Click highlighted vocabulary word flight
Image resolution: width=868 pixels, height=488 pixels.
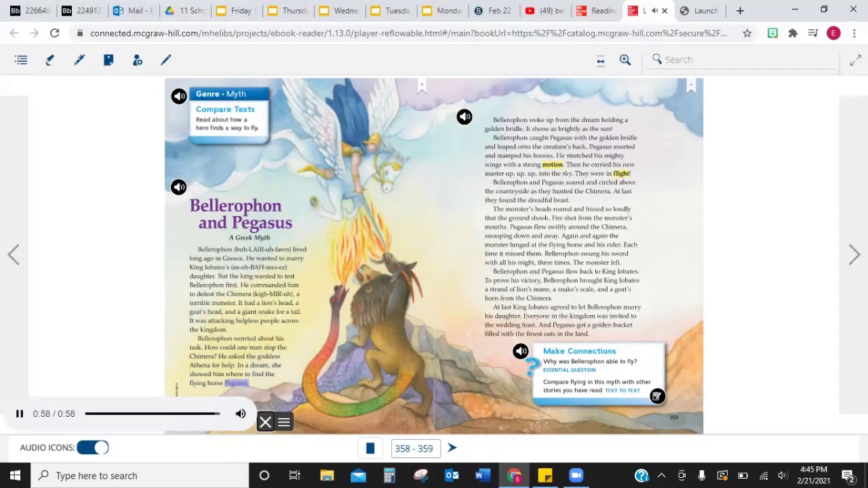tap(621, 174)
